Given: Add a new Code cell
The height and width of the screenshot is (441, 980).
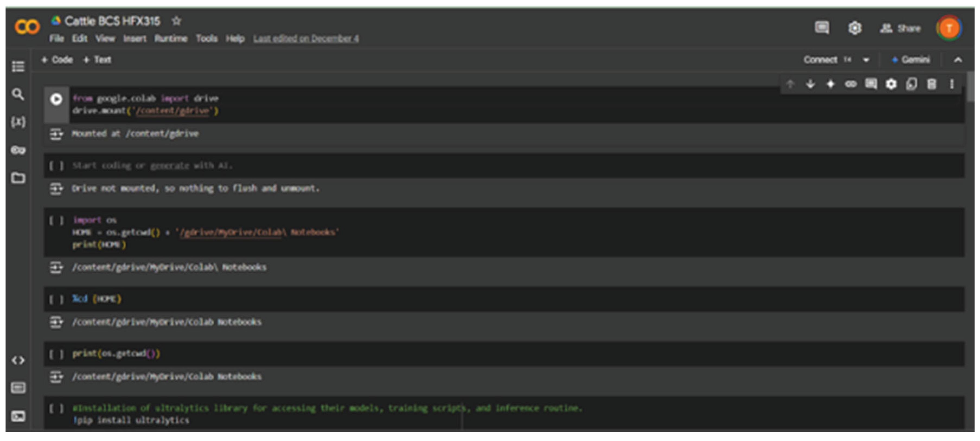Looking at the screenshot, I should pyautogui.click(x=57, y=60).
